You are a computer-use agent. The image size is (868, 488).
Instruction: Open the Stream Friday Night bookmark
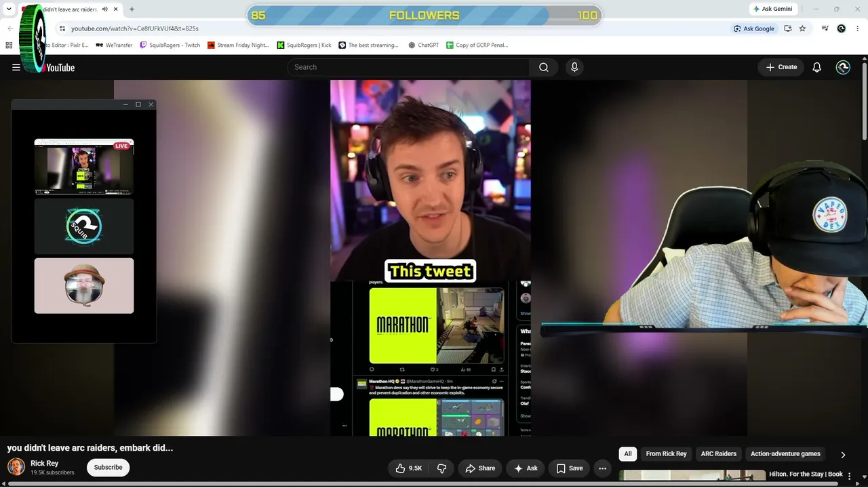pos(238,45)
